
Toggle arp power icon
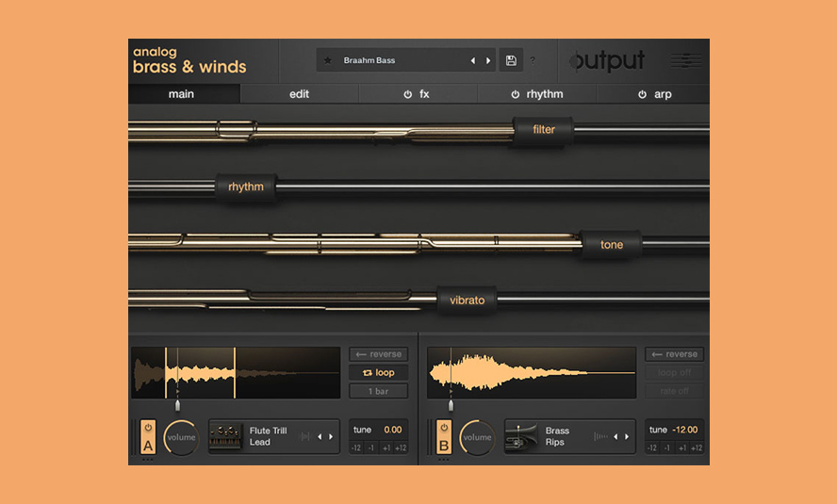tap(642, 94)
